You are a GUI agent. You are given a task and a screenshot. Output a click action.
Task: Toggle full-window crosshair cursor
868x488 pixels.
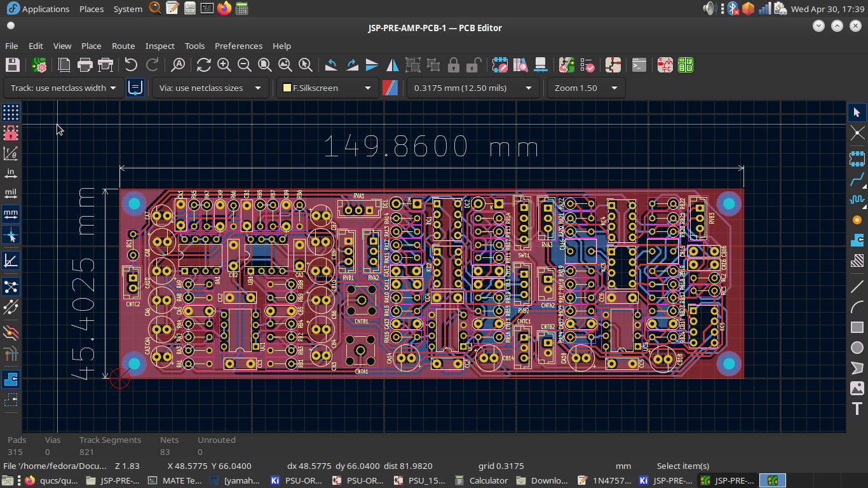pos(11,234)
